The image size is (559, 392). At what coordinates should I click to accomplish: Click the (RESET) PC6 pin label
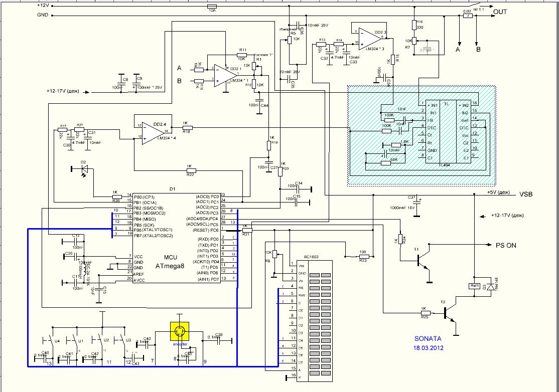tap(205, 231)
